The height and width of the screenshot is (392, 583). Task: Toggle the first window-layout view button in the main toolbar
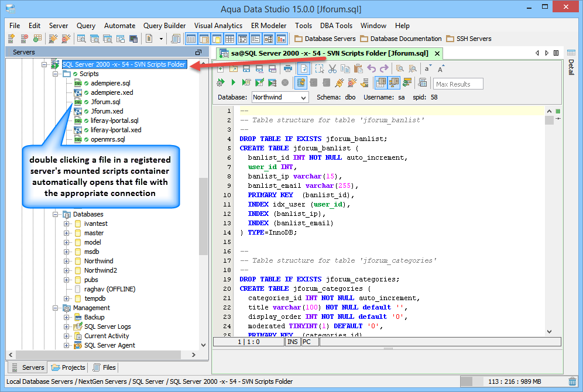tap(191, 39)
